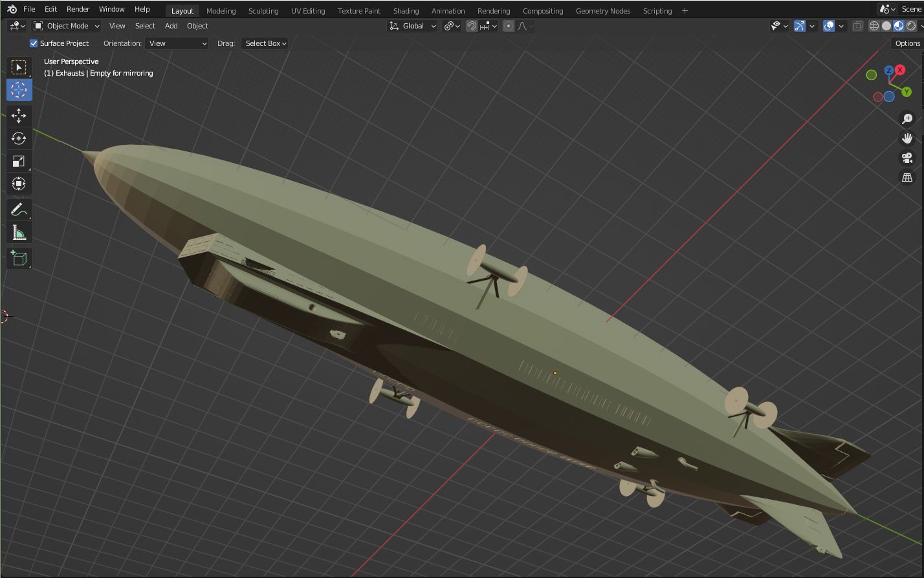
Task: Open snapping options dropdown
Action: click(488, 26)
